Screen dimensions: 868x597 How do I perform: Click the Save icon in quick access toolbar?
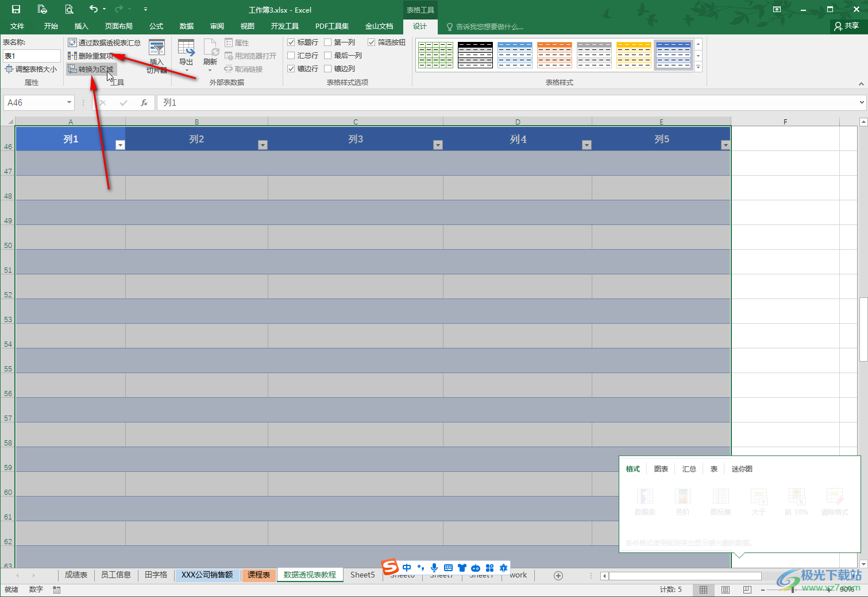[16, 9]
